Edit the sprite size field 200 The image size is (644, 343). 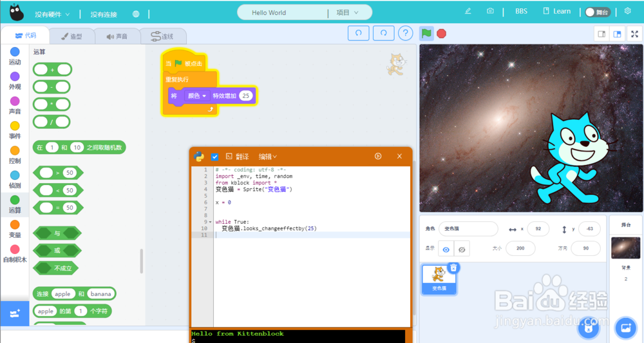point(520,248)
